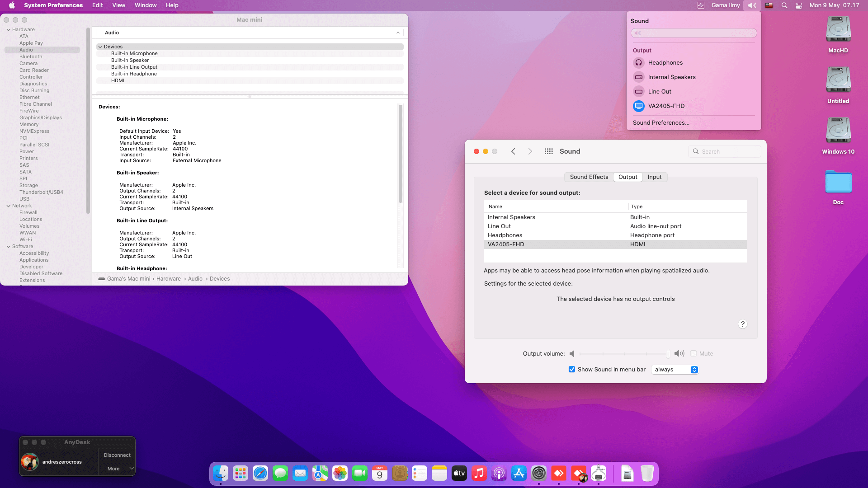Open Finder from the Dock

click(x=221, y=473)
